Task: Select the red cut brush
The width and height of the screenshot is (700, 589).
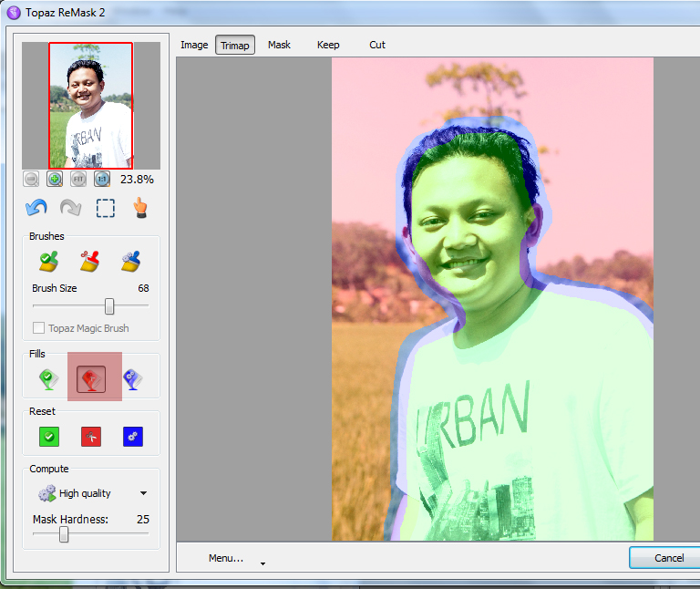Action: (x=89, y=262)
